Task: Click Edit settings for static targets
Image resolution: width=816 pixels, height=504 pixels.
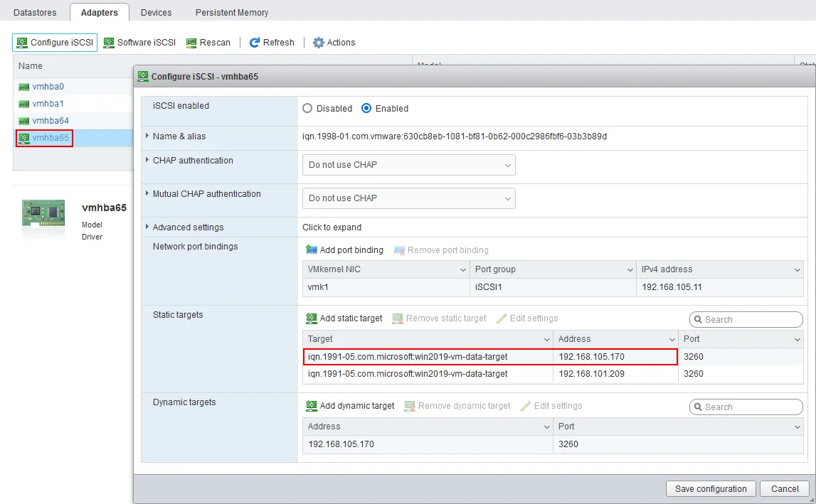Action: (x=526, y=318)
